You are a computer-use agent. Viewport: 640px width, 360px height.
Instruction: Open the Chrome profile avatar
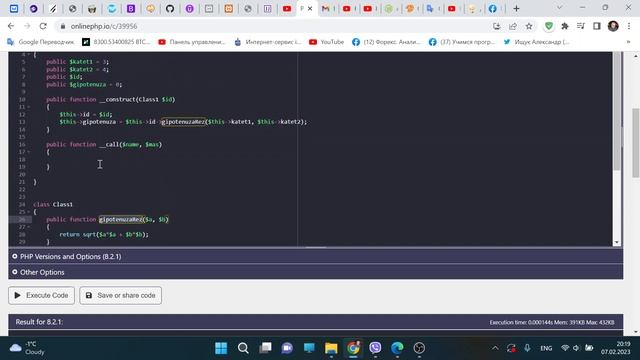[x=613, y=26]
